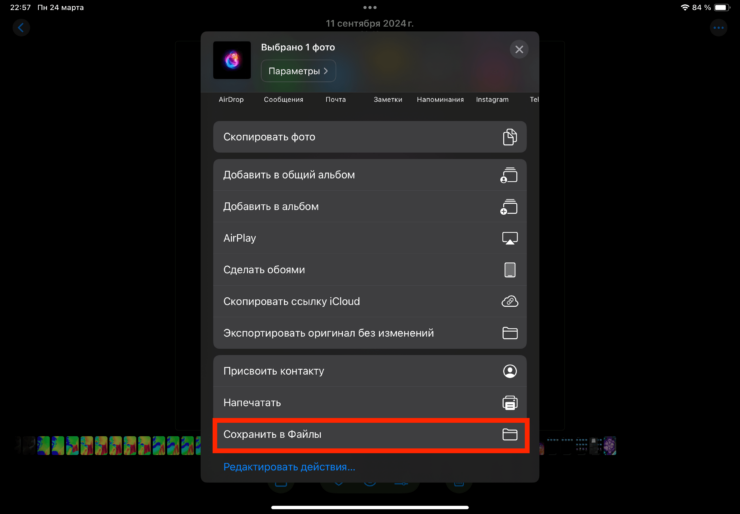Viewport: 740px width, 514px height.
Task: Tap the selected photo thumbnail preview
Action: [x=232, y=60]
